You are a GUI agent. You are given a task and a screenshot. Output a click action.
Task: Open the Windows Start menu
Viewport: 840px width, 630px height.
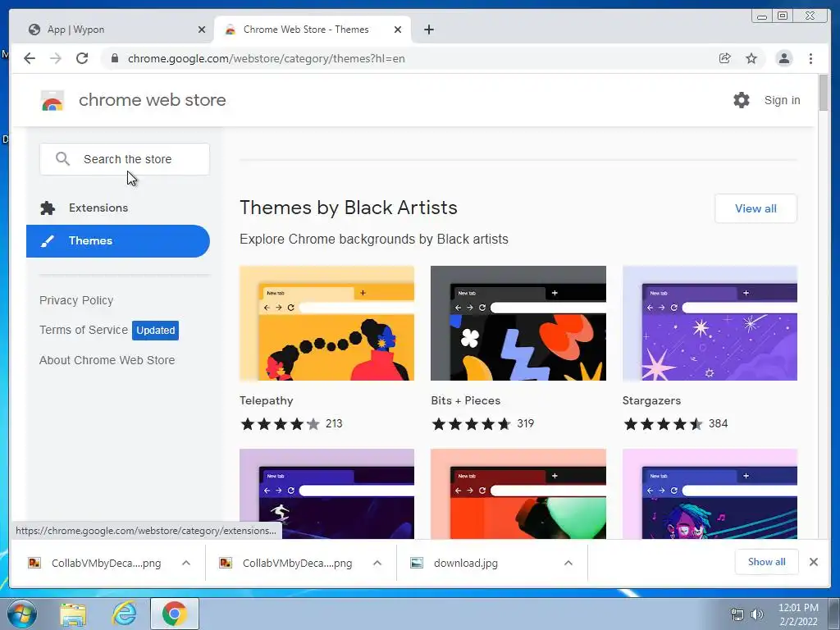click(x=22, y=614)
